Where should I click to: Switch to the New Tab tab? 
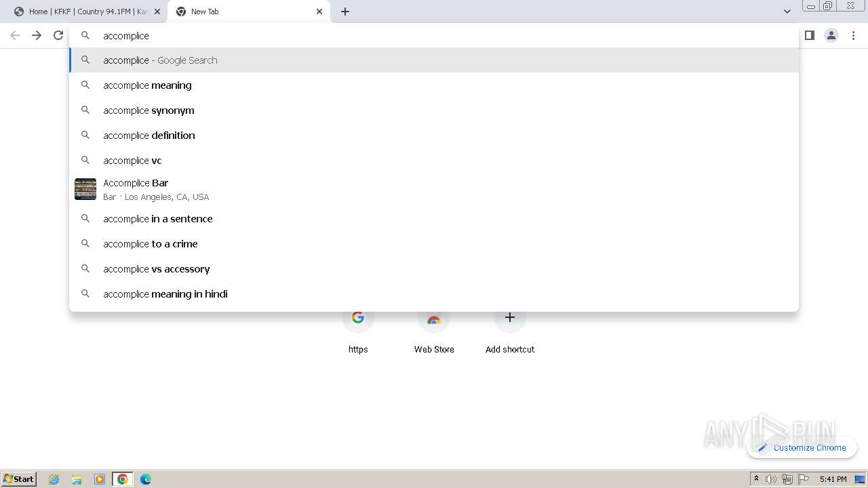(x=249, y=12)
